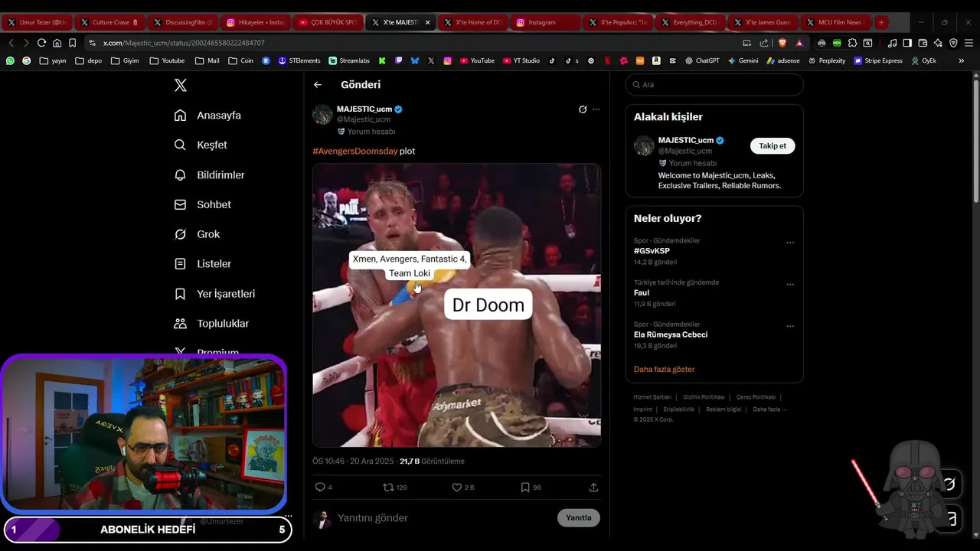Open a new browser tab

click(881, 22)
